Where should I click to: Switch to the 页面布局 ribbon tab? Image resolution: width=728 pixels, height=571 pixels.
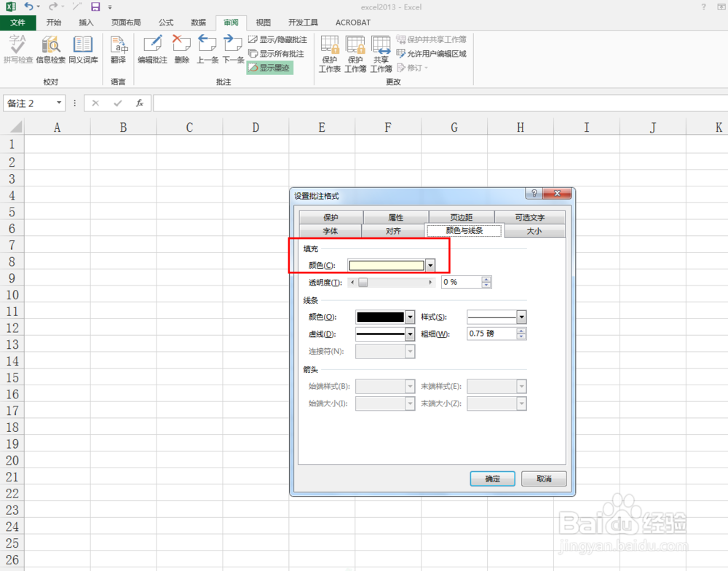pos(126,23)
